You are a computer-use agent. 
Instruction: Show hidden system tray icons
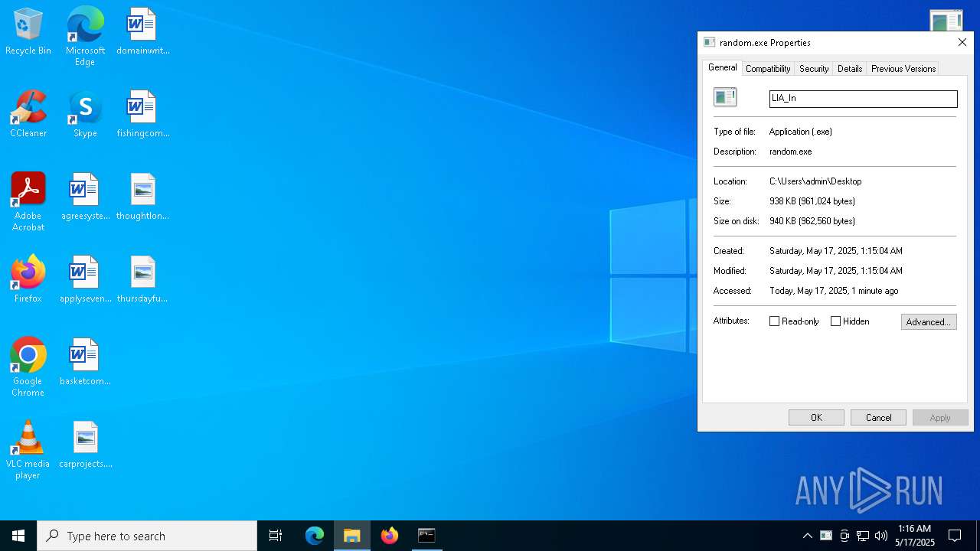(x=807, y=536)
